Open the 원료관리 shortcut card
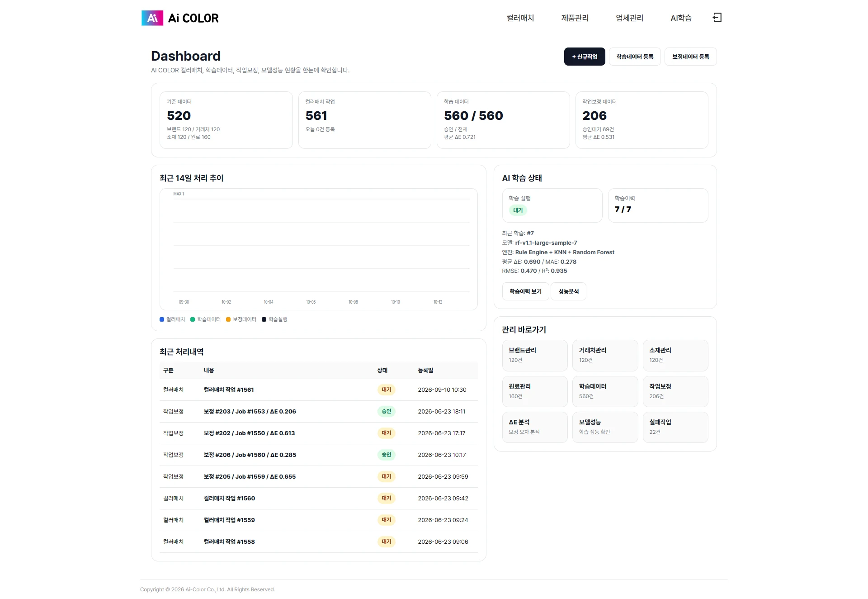Screen dimensions: 868x599 pos(535,391)
